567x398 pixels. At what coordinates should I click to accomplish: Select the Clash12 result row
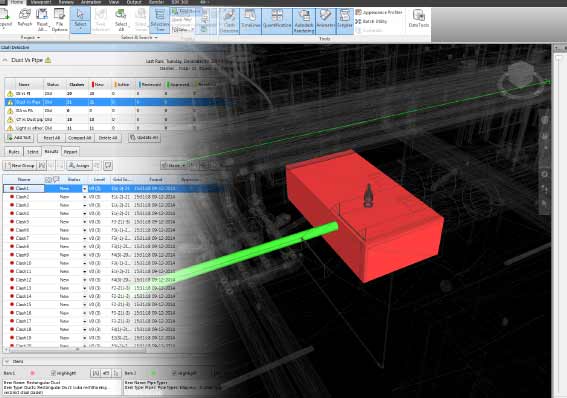tap(90, 280)
